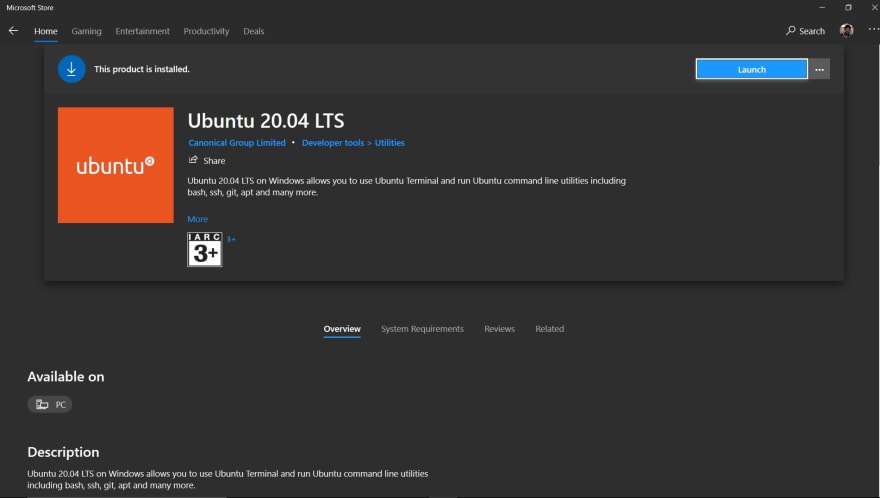
Task: Click the PC availability chip
Action: [x=50, y=404]
